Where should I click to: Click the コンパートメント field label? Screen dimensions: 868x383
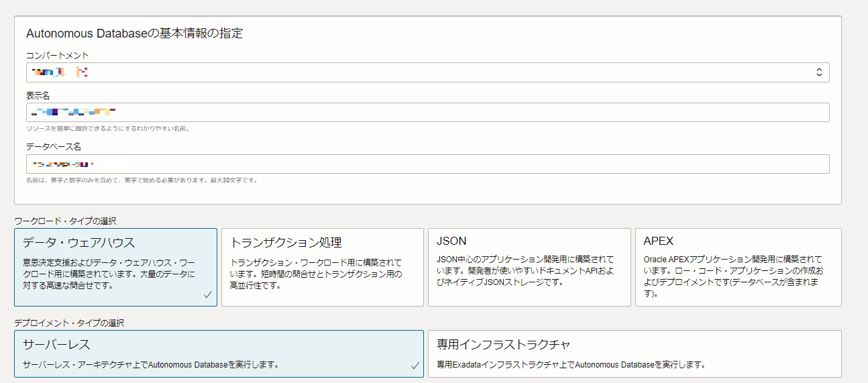58,55
